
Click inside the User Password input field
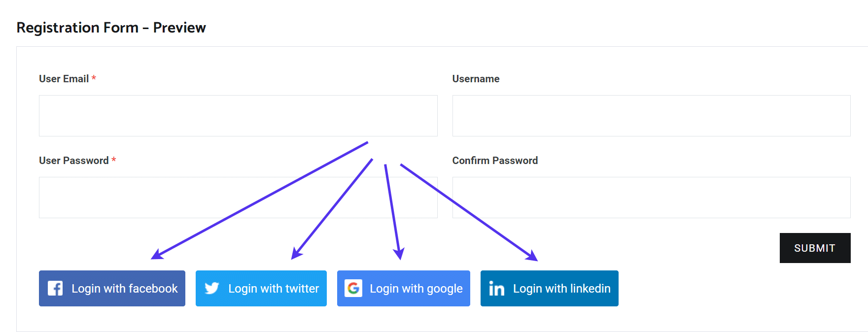click(x=238, y=197)
